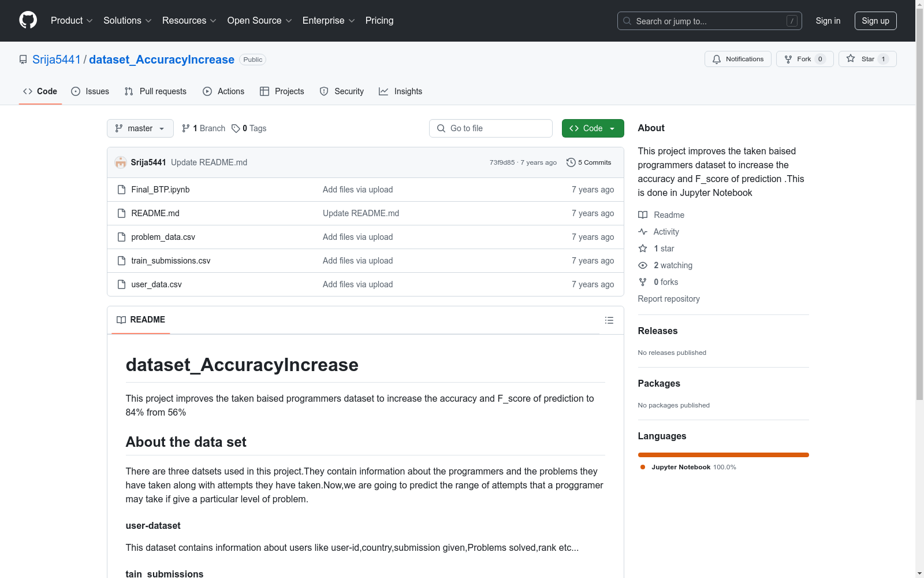
Task: Click the Sign up button
Action: [x=875, y=21]
